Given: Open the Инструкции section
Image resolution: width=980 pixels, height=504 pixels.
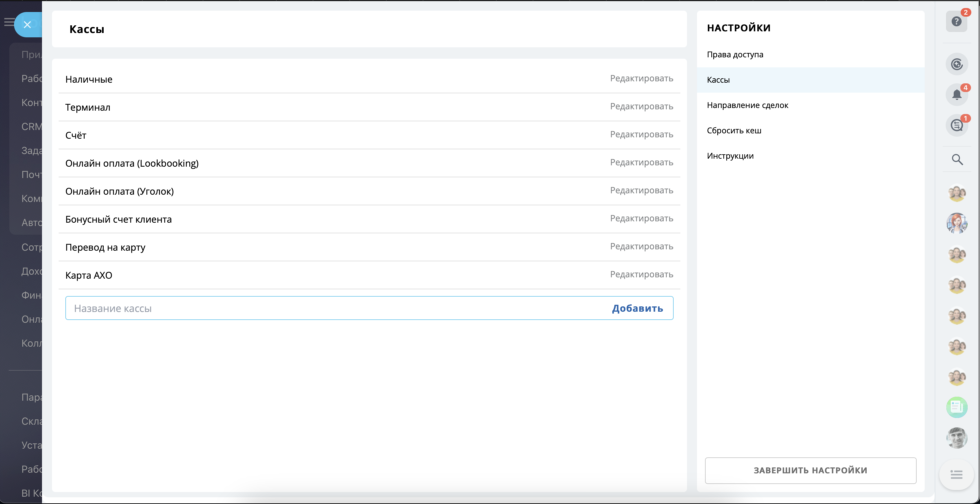Looking at the screenshot, I should coord(730,156).
